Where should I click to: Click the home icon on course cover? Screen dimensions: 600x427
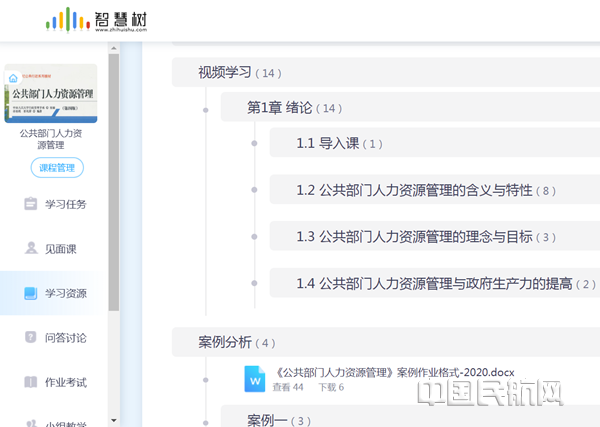13,78
